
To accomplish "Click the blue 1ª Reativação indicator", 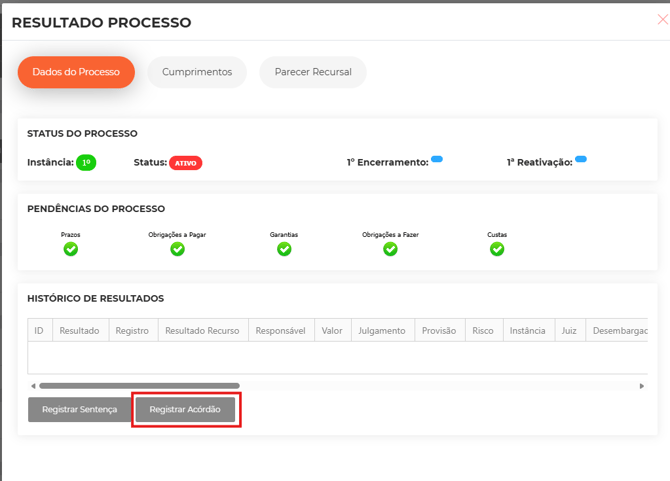I will click(x=581, y=159).
